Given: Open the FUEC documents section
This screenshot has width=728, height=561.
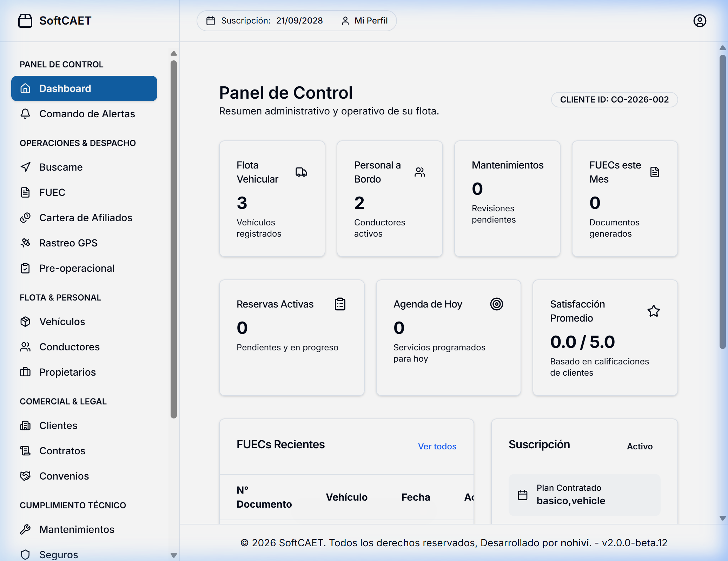Looking at the screenshot, I should coord(52,192).
